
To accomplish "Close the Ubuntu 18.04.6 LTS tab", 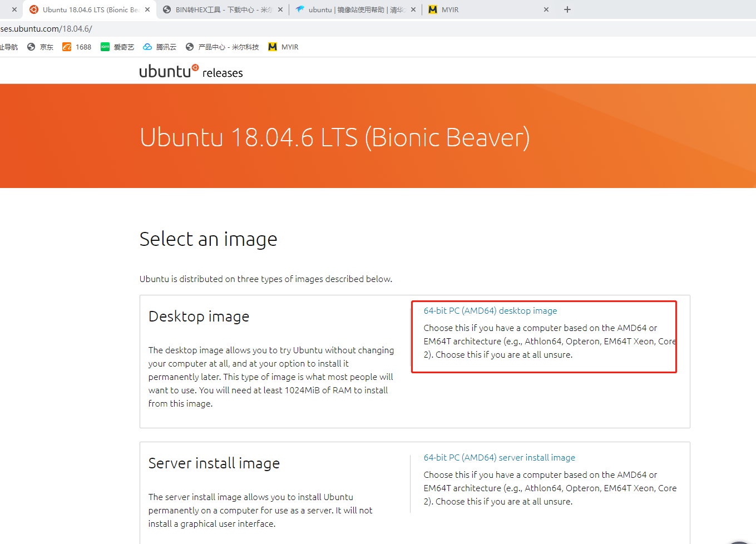I will tap(147, 9).
